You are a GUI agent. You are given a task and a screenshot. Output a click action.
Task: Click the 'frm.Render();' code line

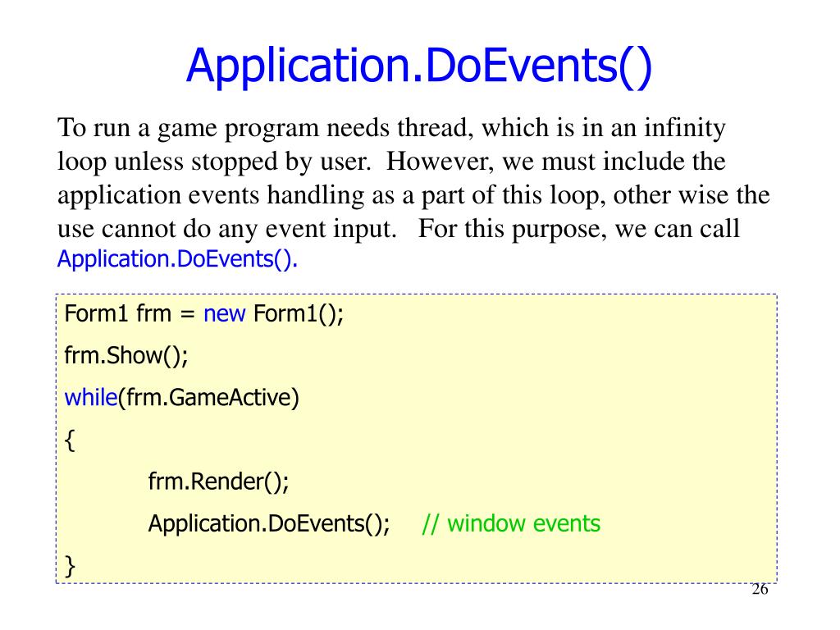(218, 482)
